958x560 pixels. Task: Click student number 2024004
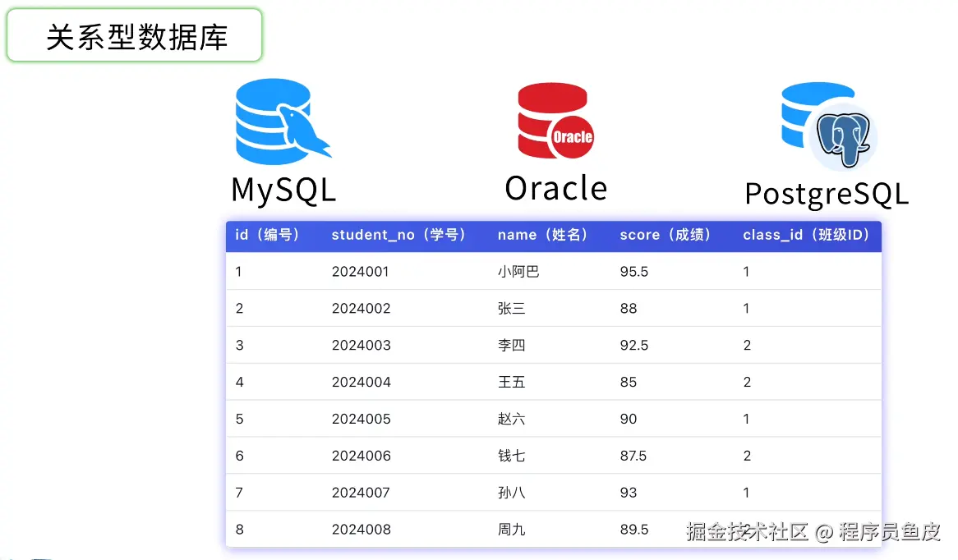click(x=361, y=383)
